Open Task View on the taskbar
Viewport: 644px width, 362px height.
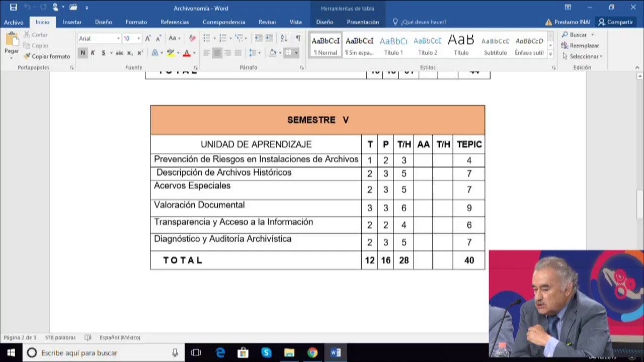196,353
